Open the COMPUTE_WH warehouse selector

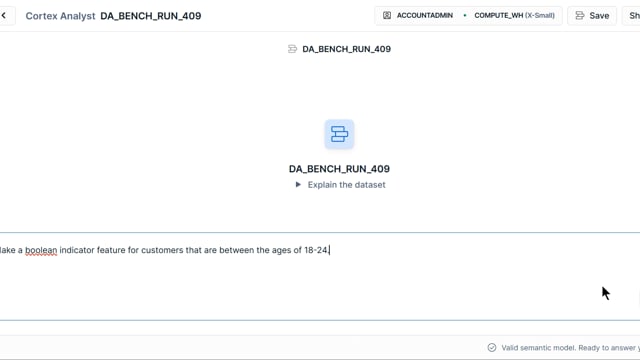point(514,16)
